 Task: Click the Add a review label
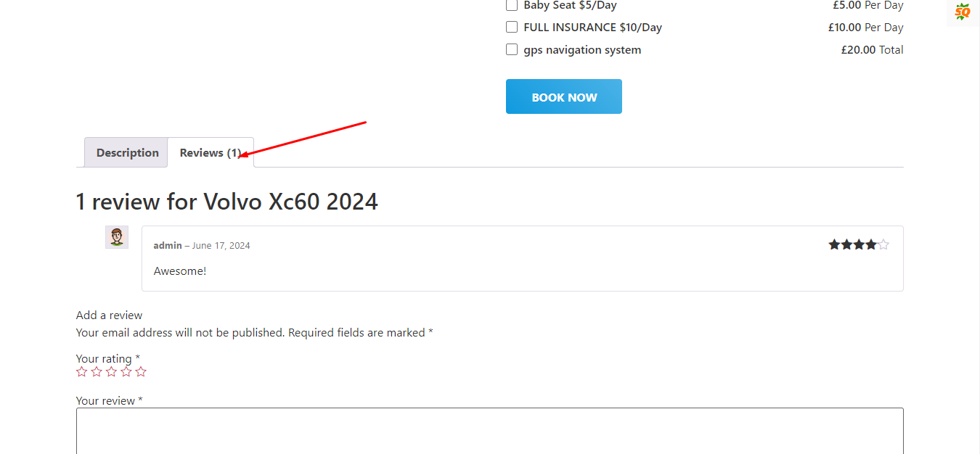pos(109,315)
